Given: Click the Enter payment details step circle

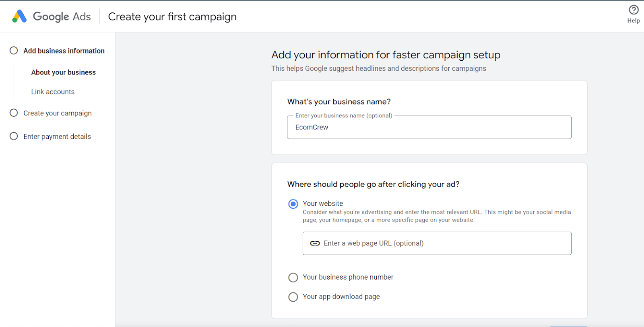Looking at the screenshot, I should pyautogui.click(x=14, y=136).
